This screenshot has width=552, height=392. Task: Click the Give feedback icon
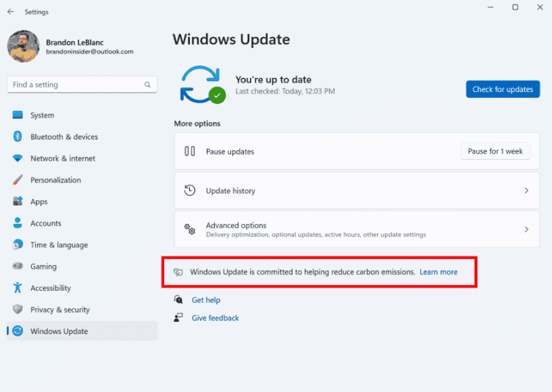coord(178,318)
